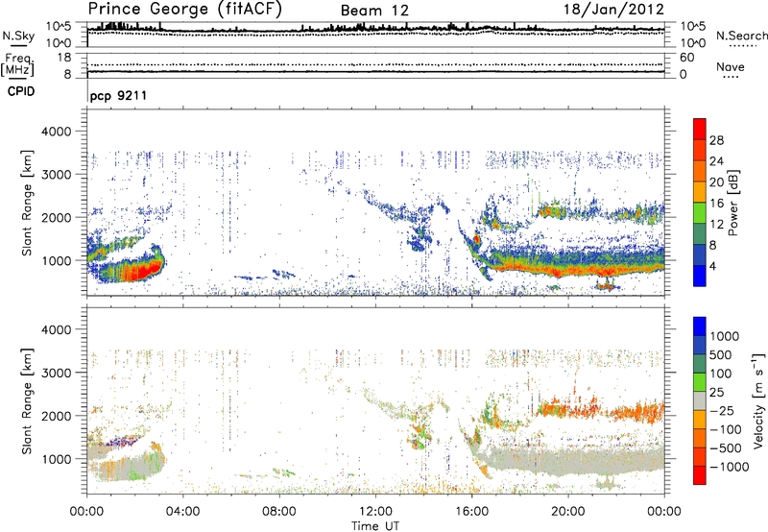The height and width of the screenshot is (532, 768).
Task: Click "Slant Range [km]" label of velocity panel
Action: point(27,400)
